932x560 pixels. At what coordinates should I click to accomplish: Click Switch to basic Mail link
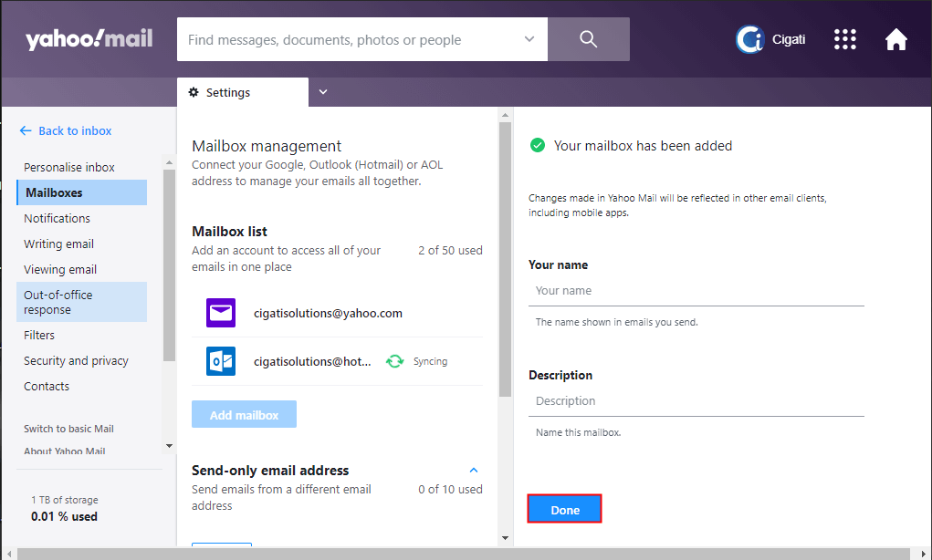(x=69, y=429)
